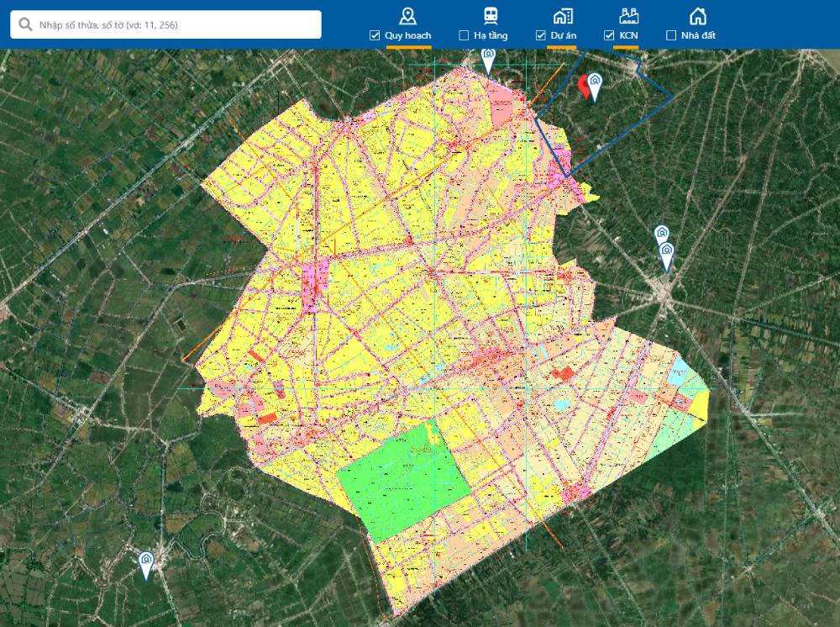
Task: Click the Quy hoạch map-pin icon
Action: pos(407,15)
